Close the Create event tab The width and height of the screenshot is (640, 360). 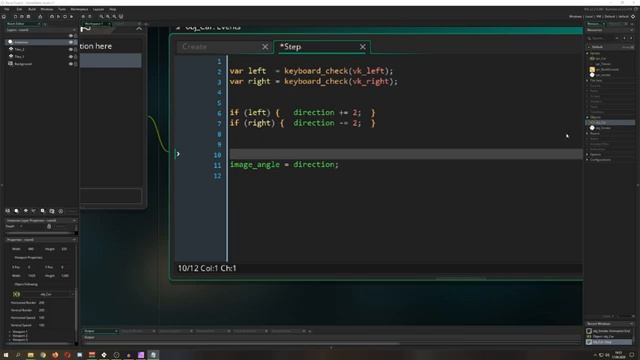265,47
